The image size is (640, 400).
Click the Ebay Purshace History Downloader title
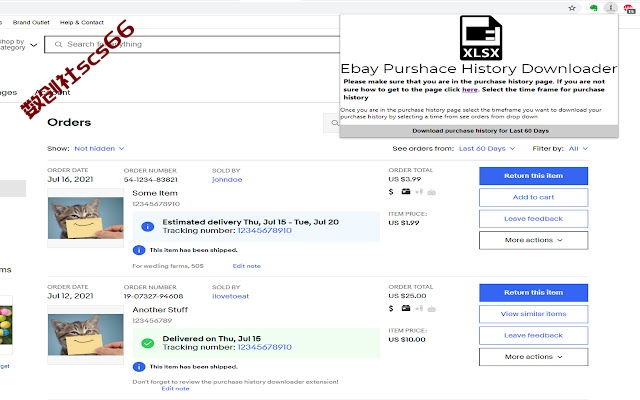[479, 69]
